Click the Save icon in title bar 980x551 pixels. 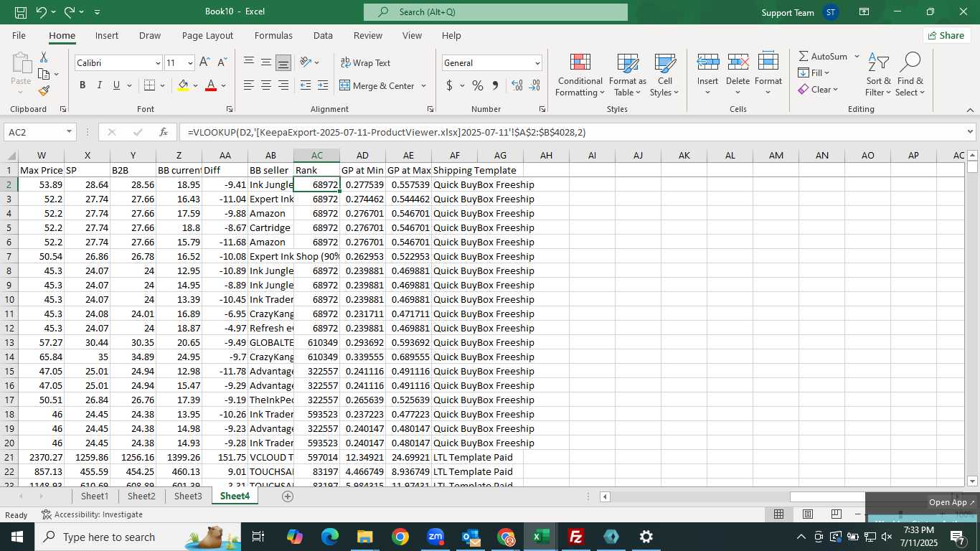(x=21, y=12)
